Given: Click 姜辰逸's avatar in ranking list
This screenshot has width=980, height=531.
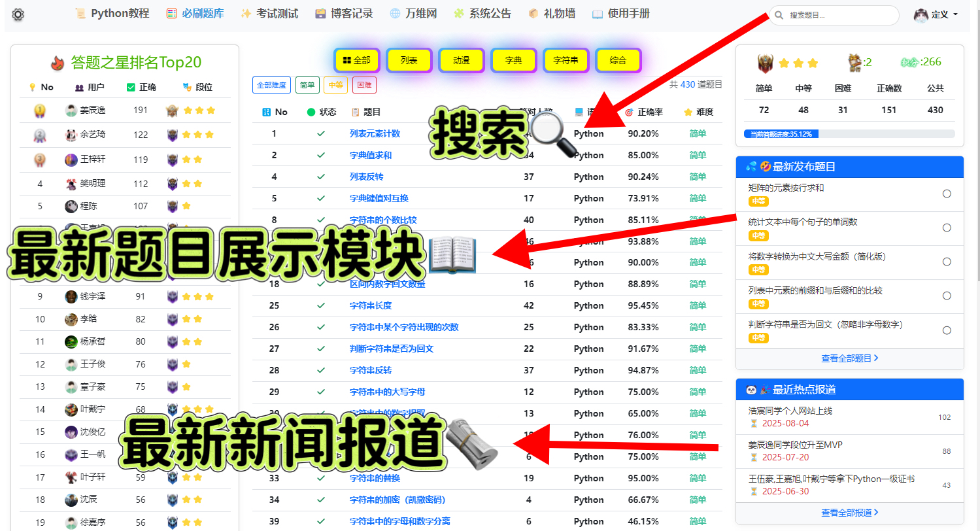Looking at the screenshot, I should click(71, 111).
